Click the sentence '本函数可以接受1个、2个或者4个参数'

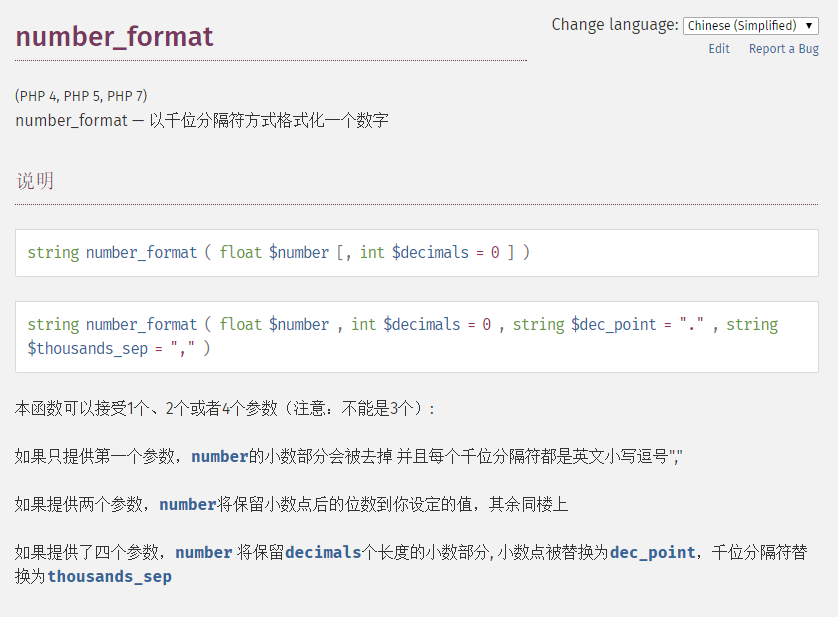pos(146,408)
